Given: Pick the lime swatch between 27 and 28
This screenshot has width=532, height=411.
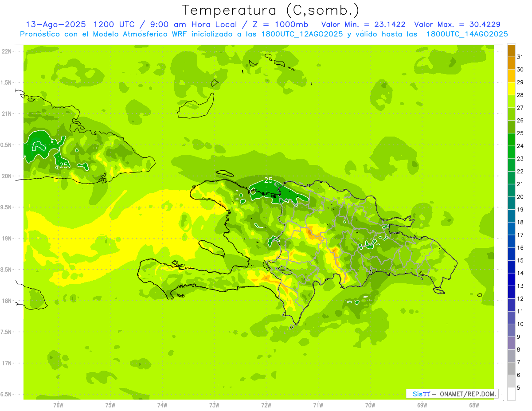Looking at the screenshot, I should [511, 102].
